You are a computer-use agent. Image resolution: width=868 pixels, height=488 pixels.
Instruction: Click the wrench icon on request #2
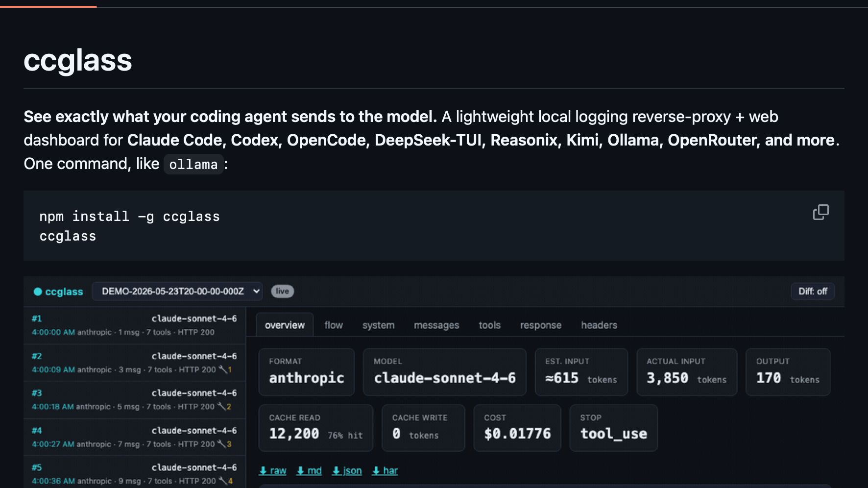(223, 369)
